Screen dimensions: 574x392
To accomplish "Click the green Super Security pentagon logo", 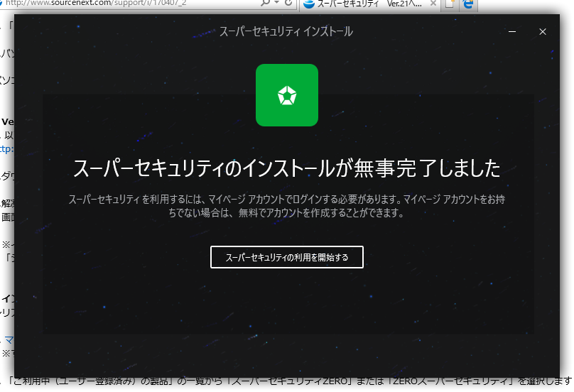I will [x=286, y=95].
